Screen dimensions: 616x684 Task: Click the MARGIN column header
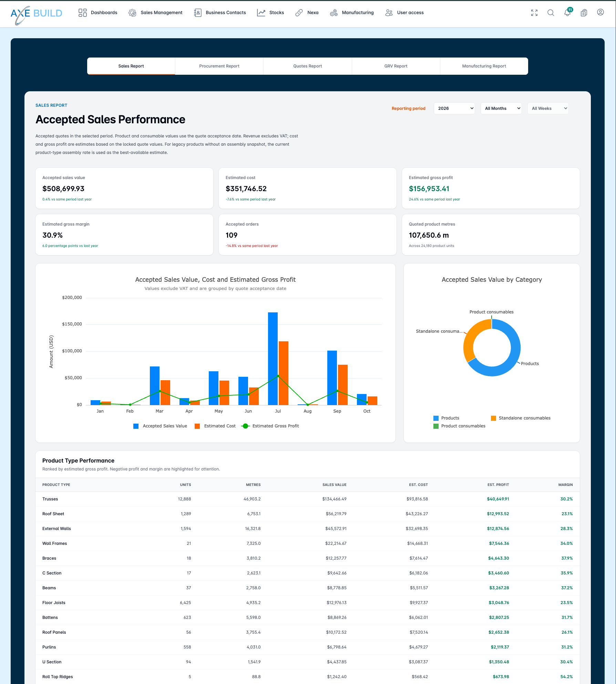565,485
